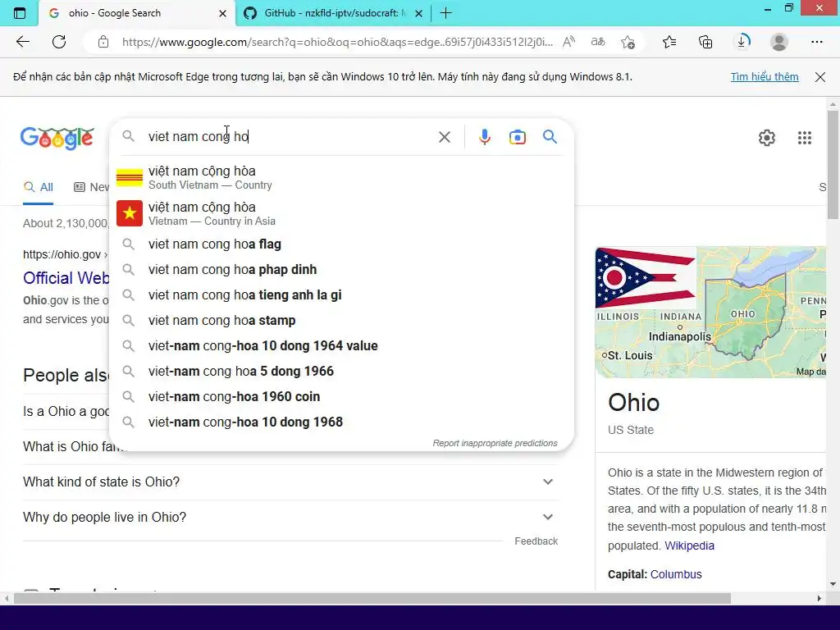840x630 pixels.
Task: Click the scroll down arrow
Action: coord(833,584)
